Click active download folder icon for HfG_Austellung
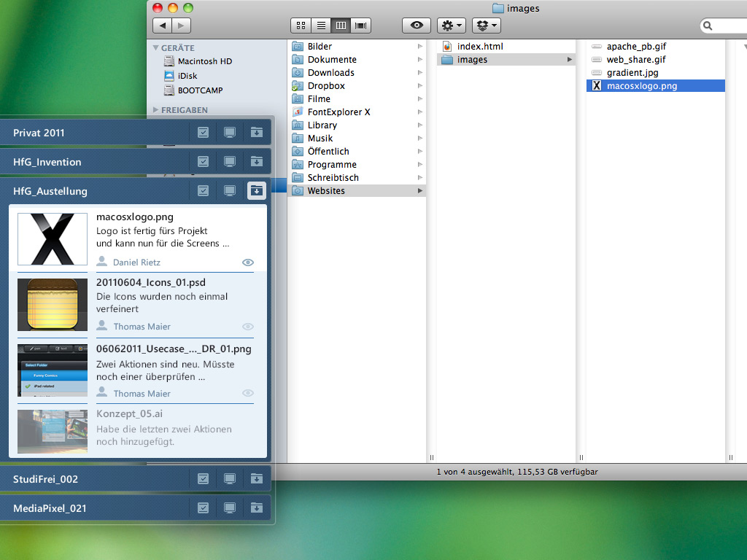 256,191
